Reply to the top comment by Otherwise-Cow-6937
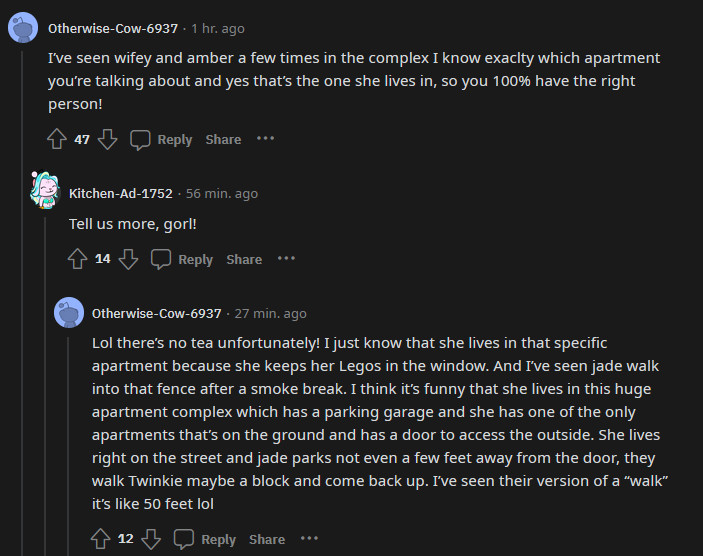This screenshot has height=556, width=703. 161,139
